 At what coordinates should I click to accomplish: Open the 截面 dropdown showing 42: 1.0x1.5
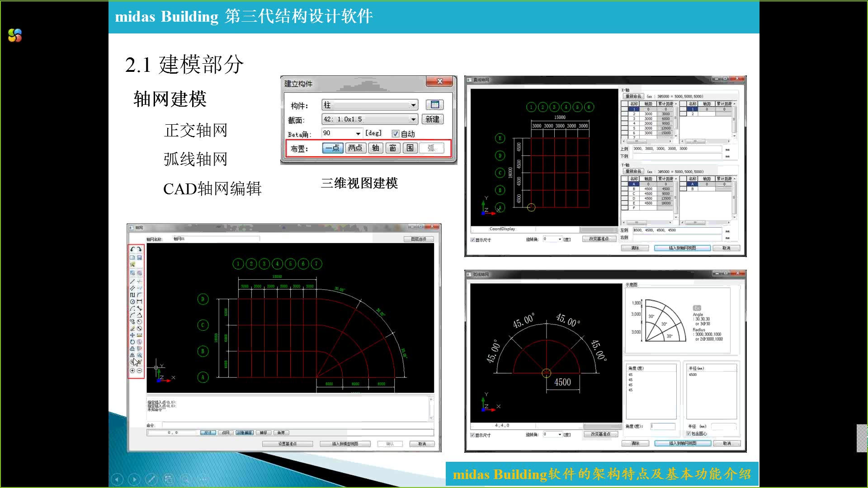[370, 119]
